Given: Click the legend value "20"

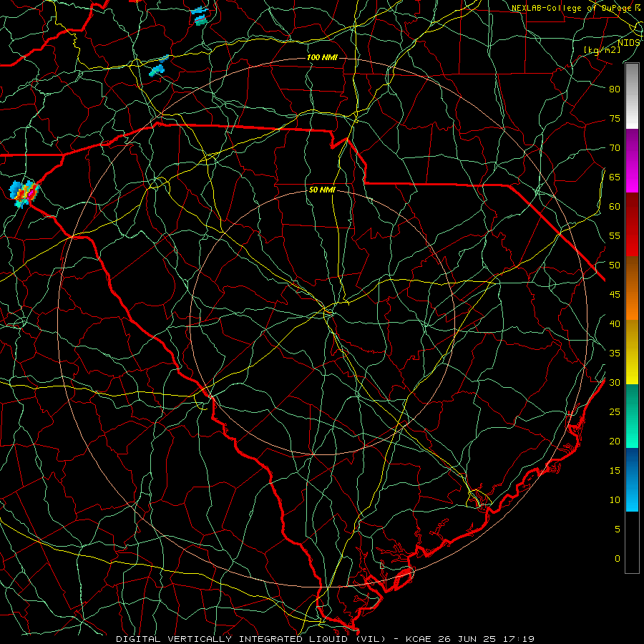Looking at the screenshot, I should coord(615,441).
